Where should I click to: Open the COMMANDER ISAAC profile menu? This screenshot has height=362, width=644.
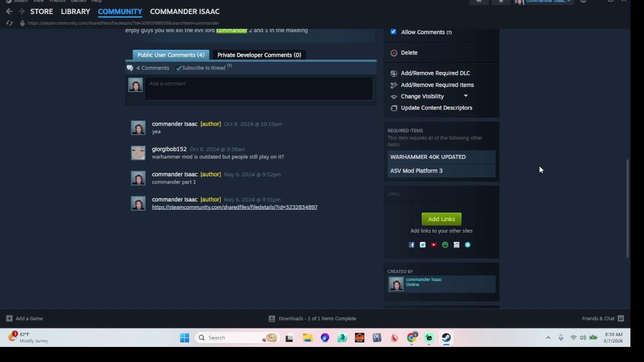coord(185,11)
